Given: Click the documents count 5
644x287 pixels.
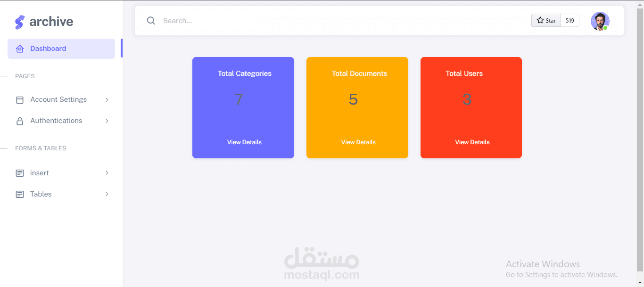Looking at the screenshot, I should tap(353, 99).
